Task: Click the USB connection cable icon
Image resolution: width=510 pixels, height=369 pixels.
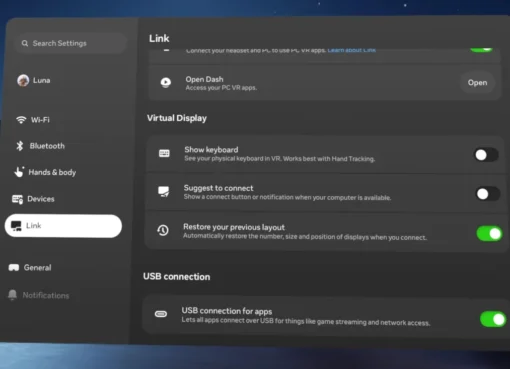Action: [161, 314]
